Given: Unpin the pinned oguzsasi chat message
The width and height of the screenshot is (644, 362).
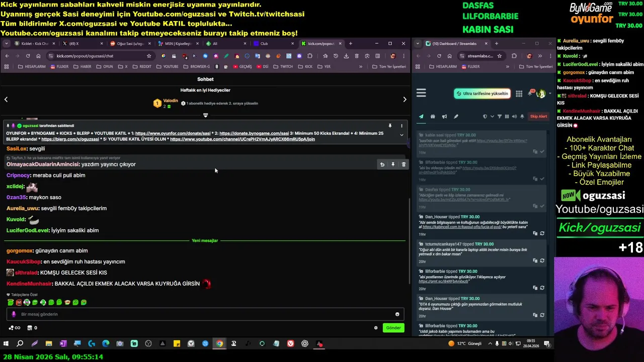Looking at the screenshot, I should [x=390, y=126].
